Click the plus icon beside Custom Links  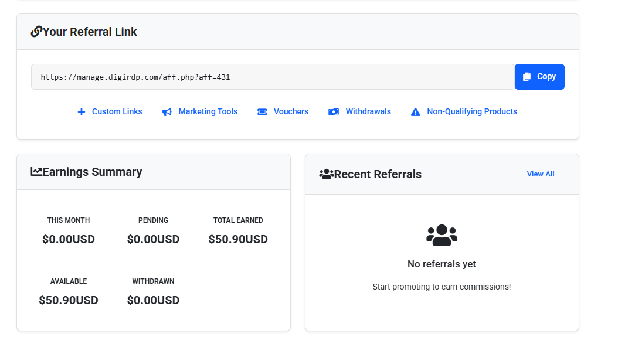(82, 112)
